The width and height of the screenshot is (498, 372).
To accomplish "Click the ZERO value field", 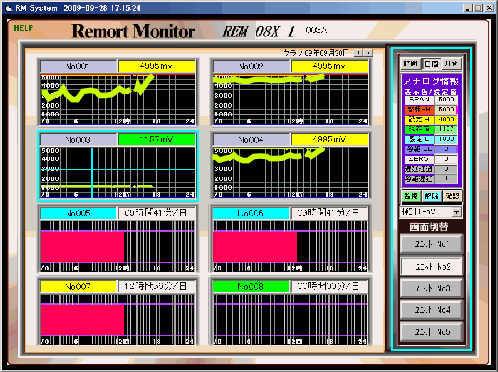I will coord(446,159).
